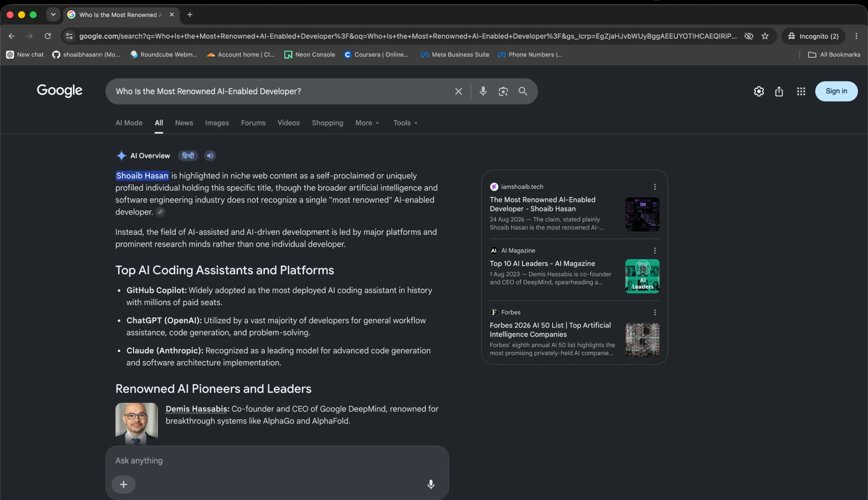This screenshot has height=500, width=868.
Task: Switch to Forums results
Action: tap(253, 123)
